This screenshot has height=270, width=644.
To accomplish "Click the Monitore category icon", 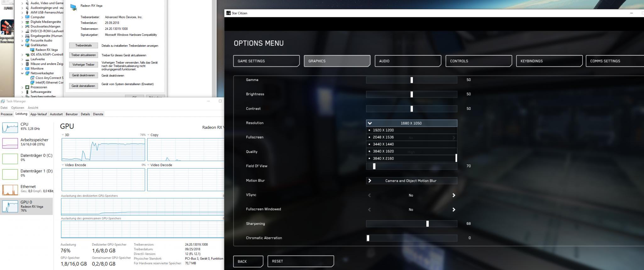I will click(x=27, y=68).
